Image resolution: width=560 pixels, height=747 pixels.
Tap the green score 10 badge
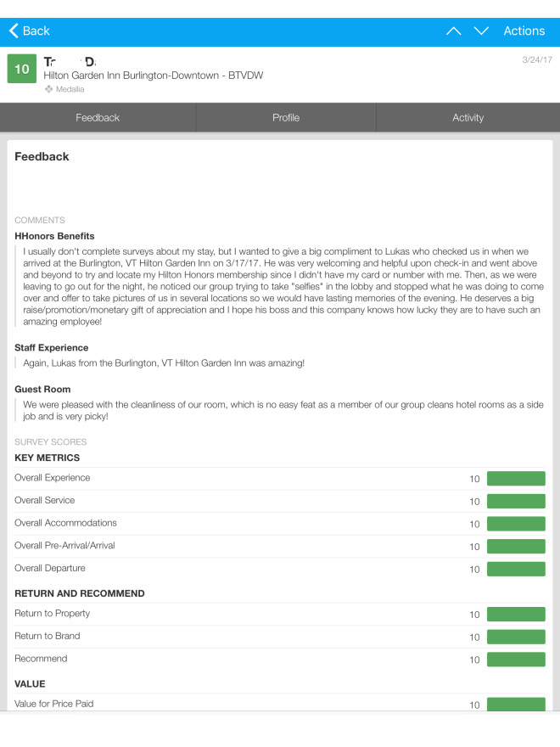click(x=22, y=70)
